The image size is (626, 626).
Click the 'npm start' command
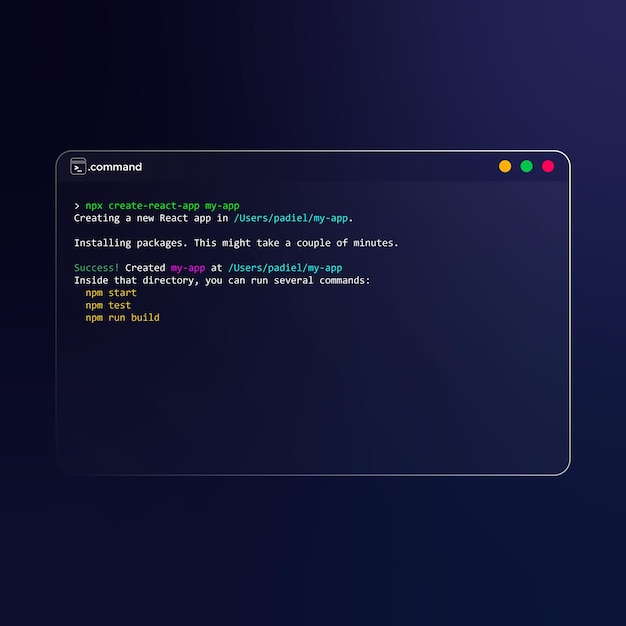point(111,293)
